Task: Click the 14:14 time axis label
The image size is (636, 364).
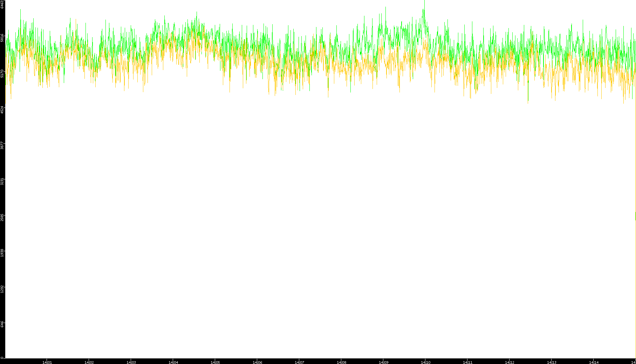Action: click(594, 362)
